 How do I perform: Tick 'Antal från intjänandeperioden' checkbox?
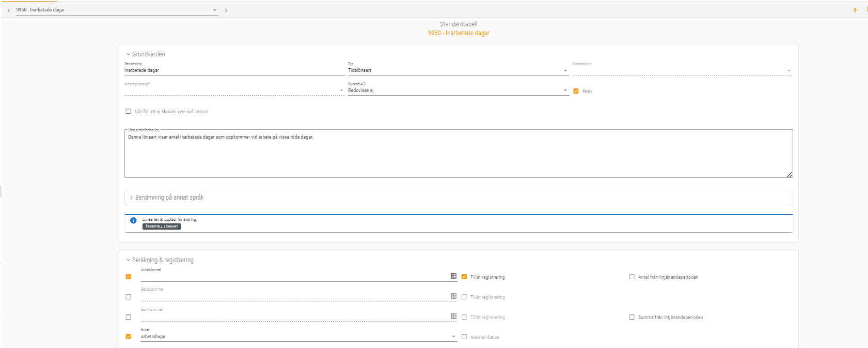(632, 277)
